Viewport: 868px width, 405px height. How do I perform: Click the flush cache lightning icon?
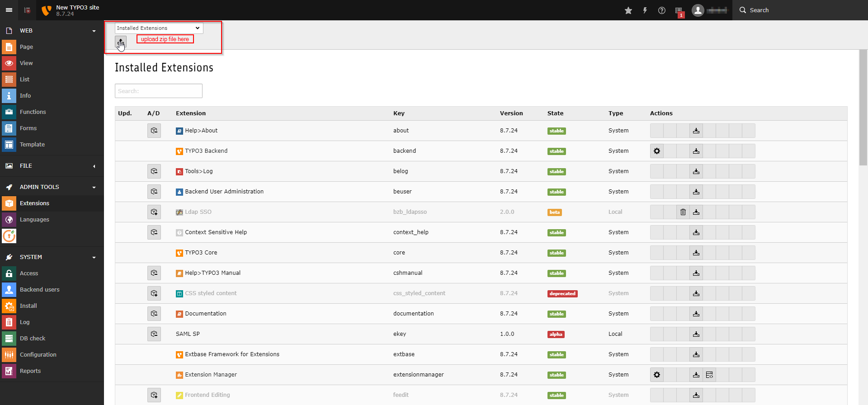tap(645, 10)
